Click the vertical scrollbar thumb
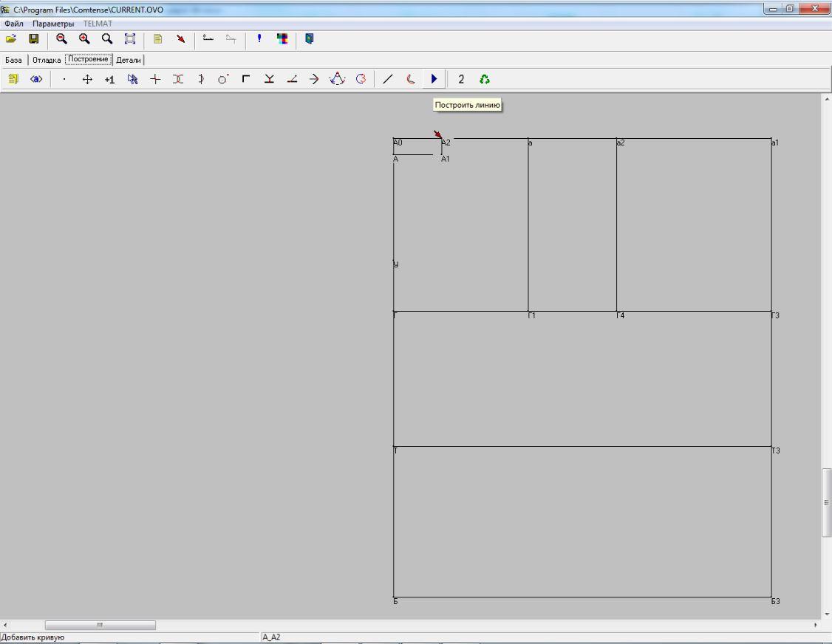This screenshot has height=644, width=832. (827, 501)
